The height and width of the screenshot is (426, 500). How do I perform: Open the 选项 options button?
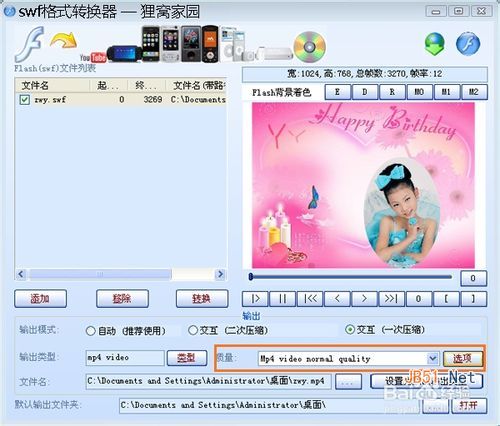click(x=463, y=358)
